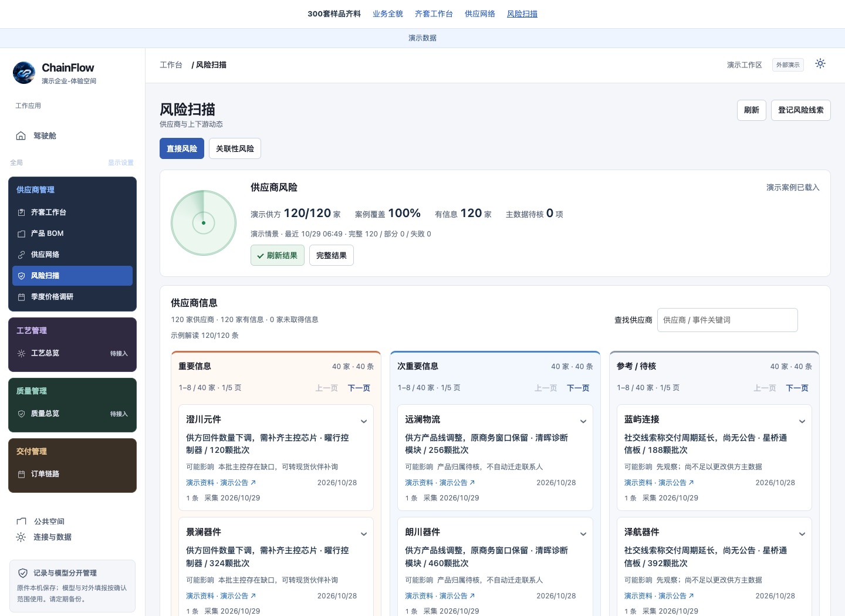Click the calendar icon beside 订单链路
Viewport: 845px width, 616px height.
tap(22, 474)
